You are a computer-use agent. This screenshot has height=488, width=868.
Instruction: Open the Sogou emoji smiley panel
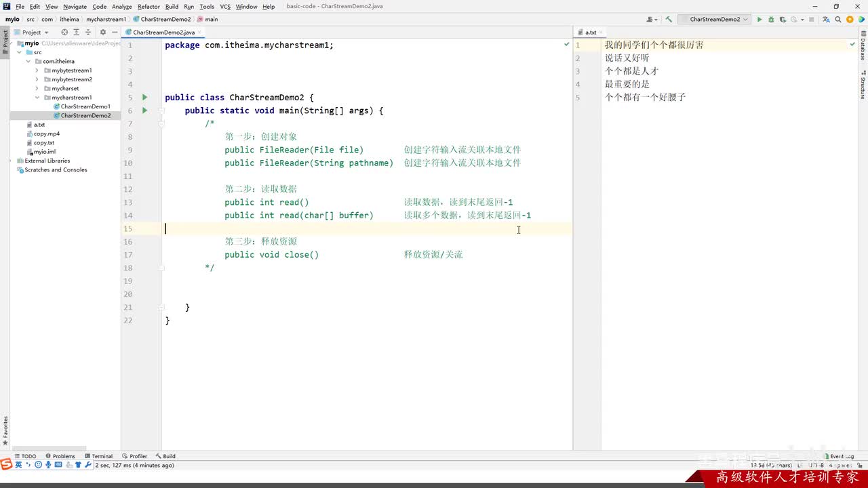(x=38, y=465)
